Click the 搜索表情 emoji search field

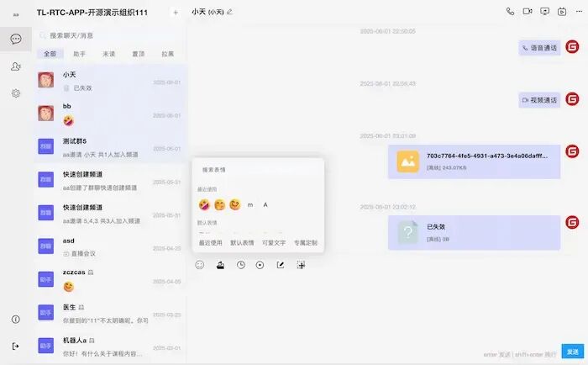coord(258,170)
